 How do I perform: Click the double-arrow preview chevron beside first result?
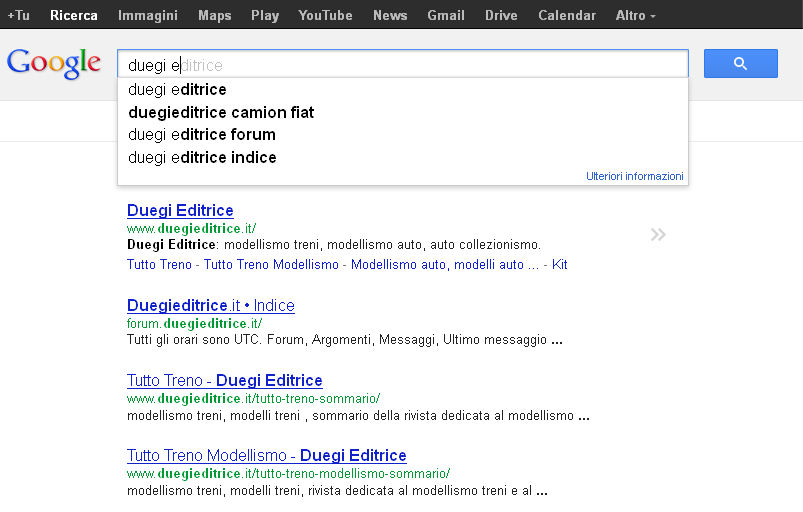[x=657, y=235]
